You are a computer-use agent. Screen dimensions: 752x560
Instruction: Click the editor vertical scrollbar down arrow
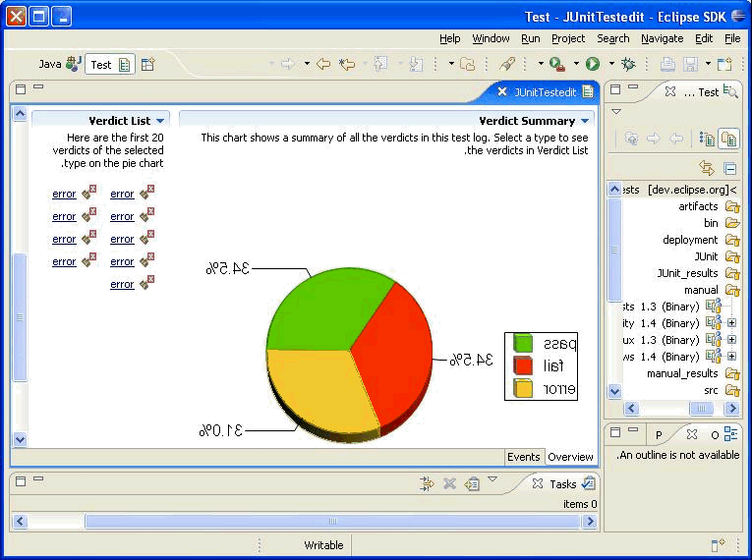pos(20,439)
